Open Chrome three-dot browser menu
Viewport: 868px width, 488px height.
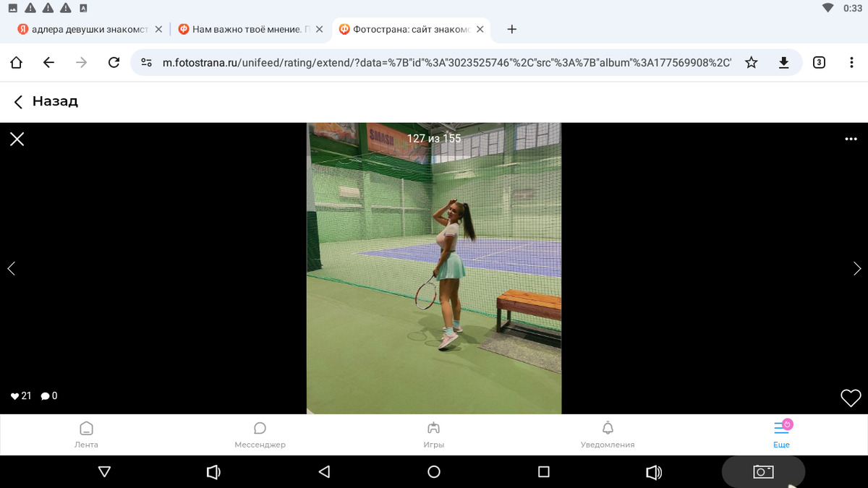coord(852,63)
